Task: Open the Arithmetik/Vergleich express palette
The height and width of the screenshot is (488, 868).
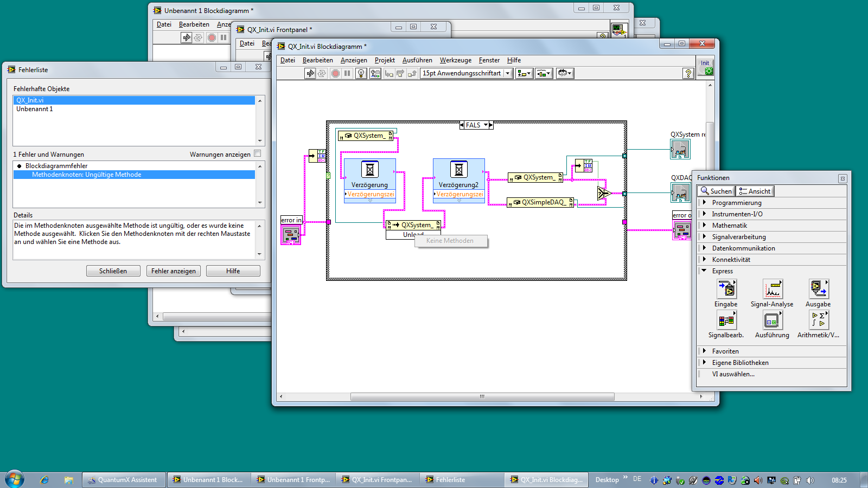Action: pyautogui.click(x=818, y=321)
